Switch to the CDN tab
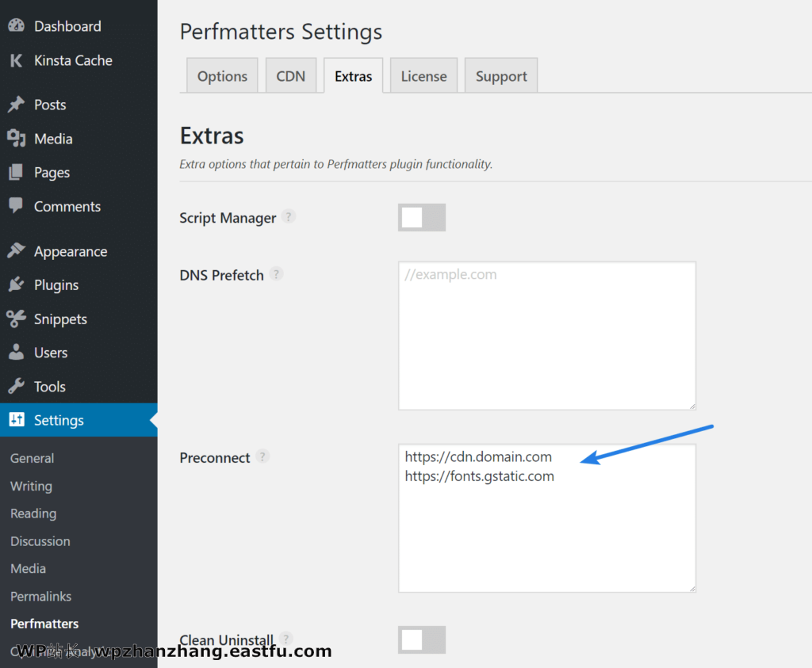The width and height of the screenshot is (812, 668). pyautogui.click(x=290, y=75)
